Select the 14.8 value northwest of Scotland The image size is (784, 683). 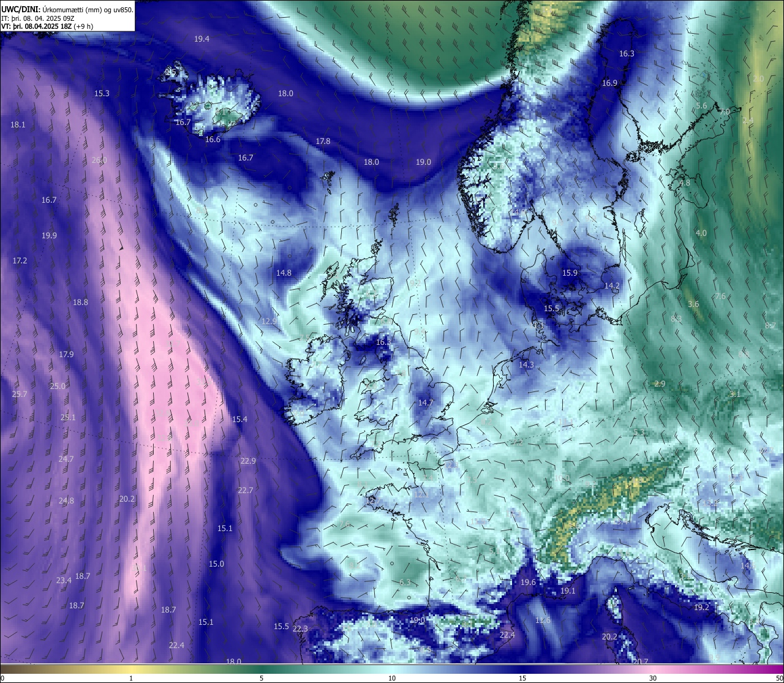click(284, 273)
